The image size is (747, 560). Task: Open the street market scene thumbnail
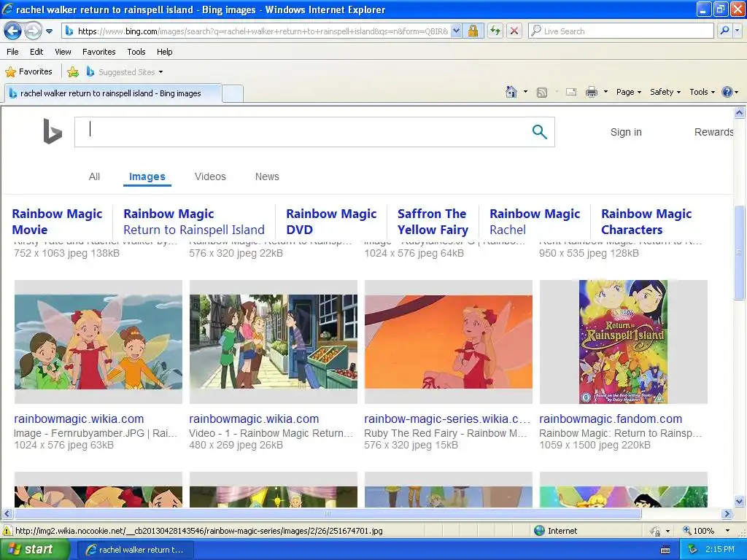pos(274,342)
